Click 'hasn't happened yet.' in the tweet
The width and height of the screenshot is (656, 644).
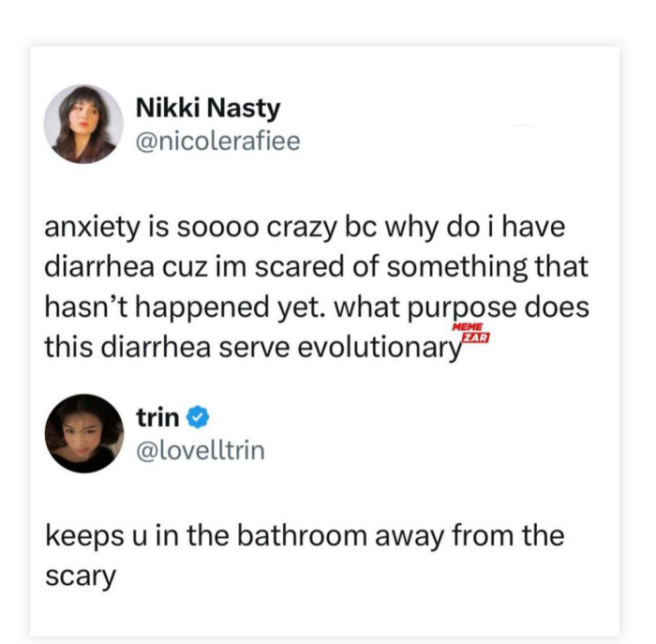coord(185,308)
